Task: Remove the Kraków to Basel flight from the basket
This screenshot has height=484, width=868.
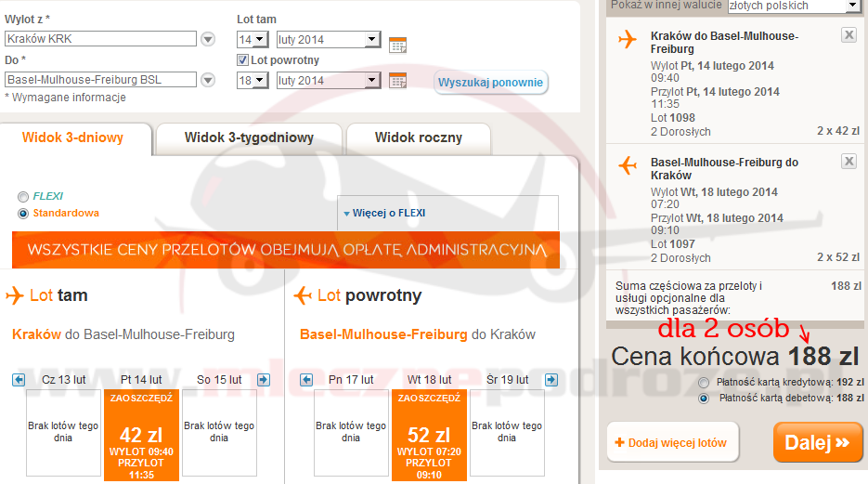Action: 849,35
